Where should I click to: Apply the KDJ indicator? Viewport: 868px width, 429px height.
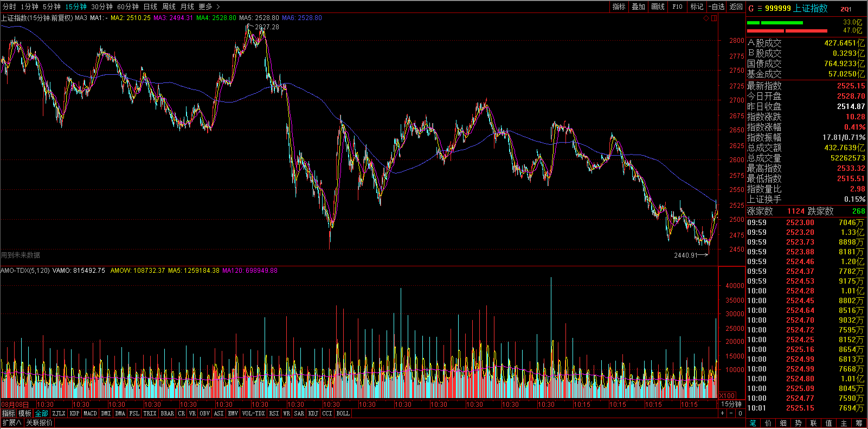pos(313,413)
